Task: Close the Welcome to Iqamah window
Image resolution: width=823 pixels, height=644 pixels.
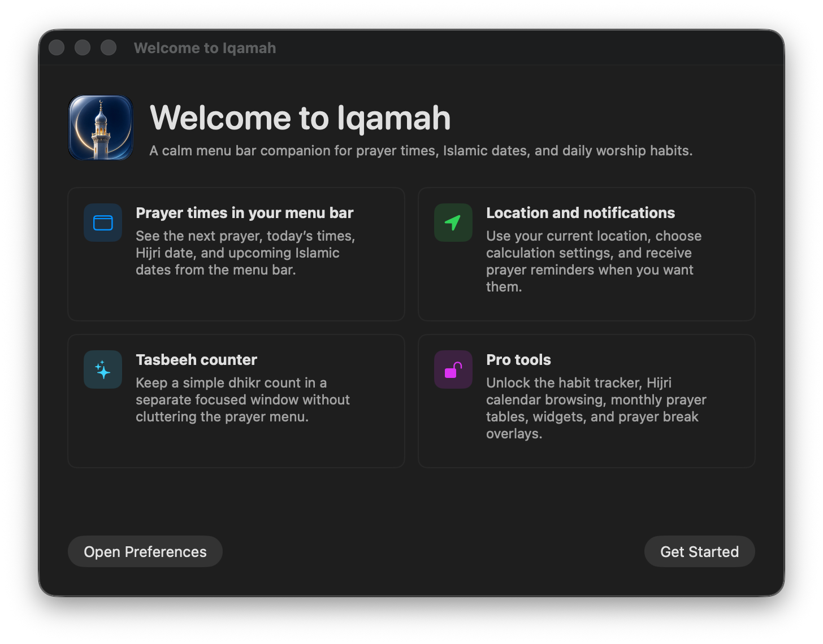Action: tap(57, 47)
